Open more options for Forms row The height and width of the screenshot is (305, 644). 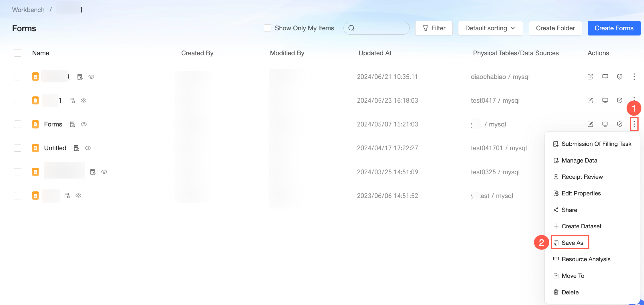click(634, 124)
